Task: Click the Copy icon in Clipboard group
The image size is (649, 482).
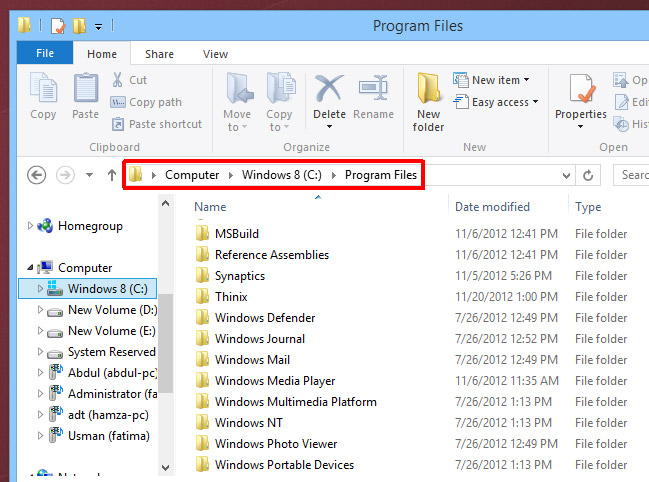Action: tap(43, 87)
